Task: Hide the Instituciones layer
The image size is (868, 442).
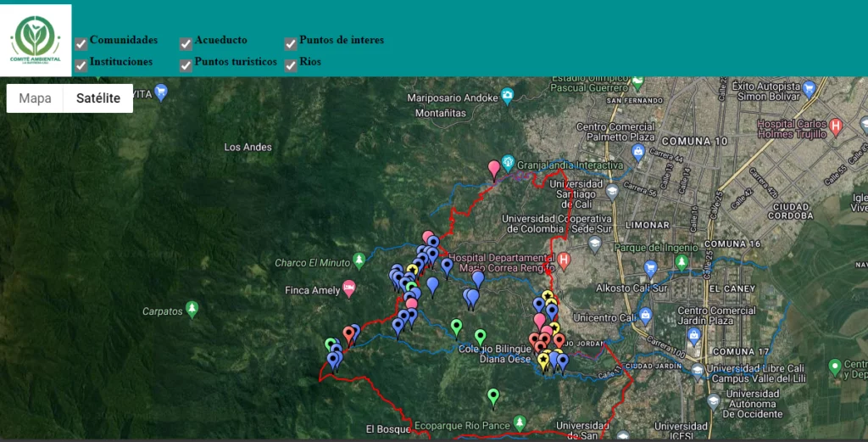Action: [x=81, y=65]
